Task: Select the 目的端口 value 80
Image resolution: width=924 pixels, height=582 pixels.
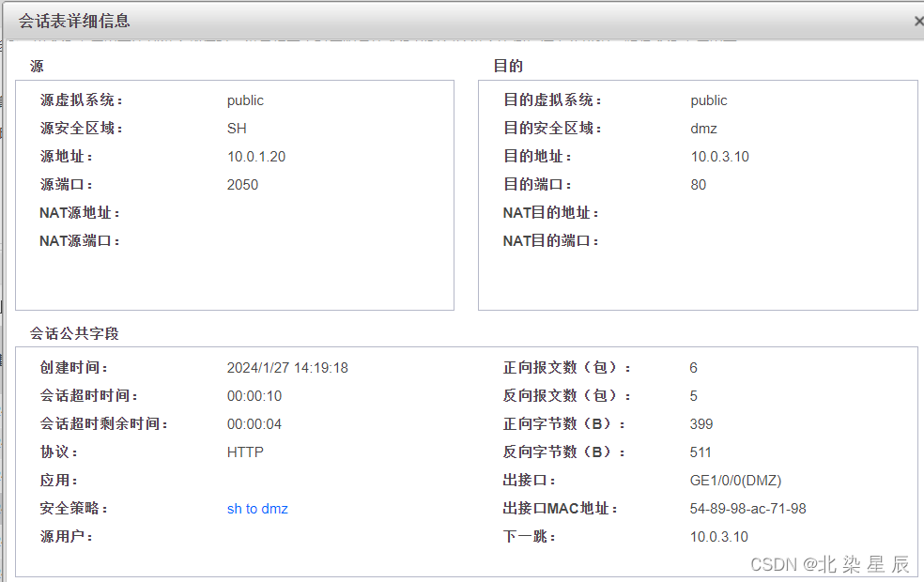Action: click(701, 184)
